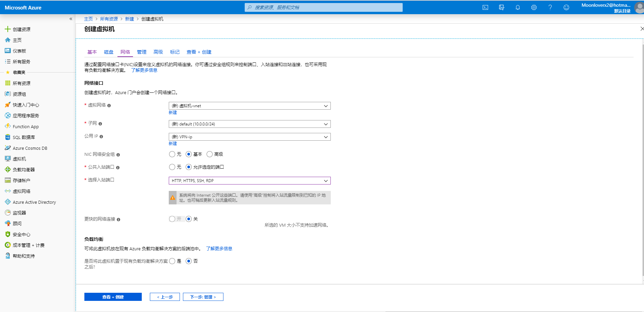Click 主页 breadcrumb link
Screen dimensions: 644x312
tap(88, 19)
